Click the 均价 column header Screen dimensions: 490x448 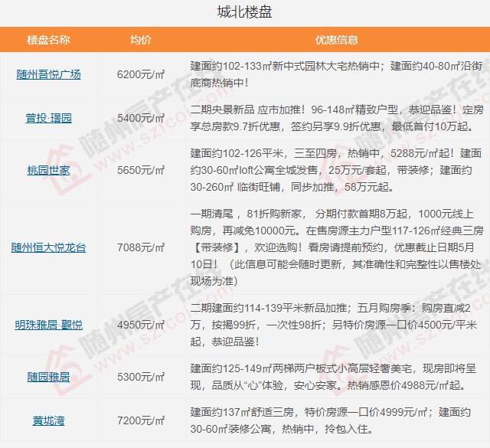141,39
